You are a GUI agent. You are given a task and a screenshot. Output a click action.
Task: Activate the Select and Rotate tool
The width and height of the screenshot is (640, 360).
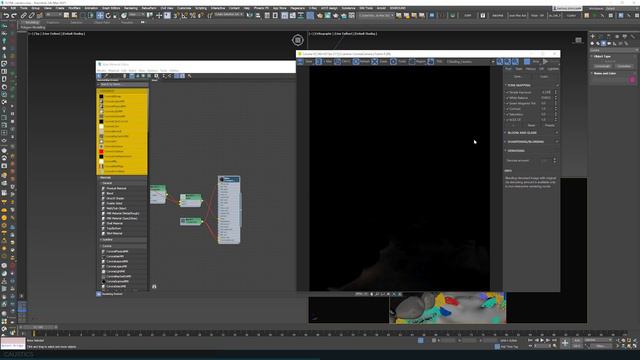coord(108,16)
